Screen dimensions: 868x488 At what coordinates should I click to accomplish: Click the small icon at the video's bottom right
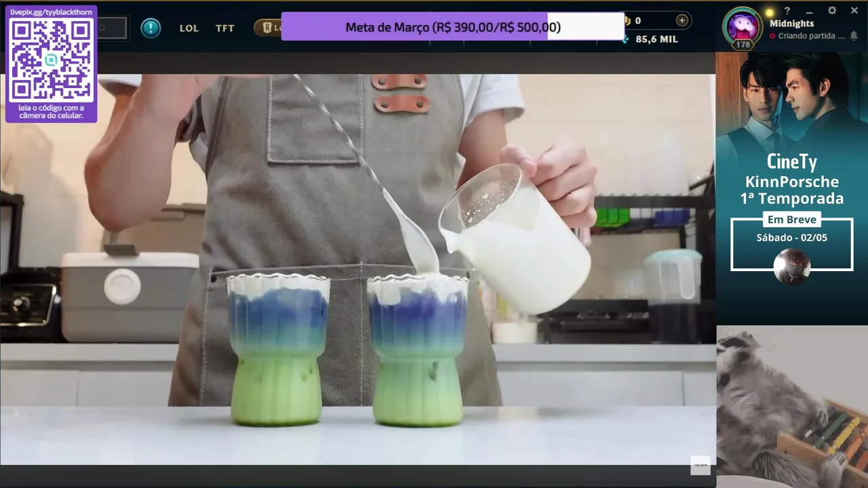click(701, 465)
